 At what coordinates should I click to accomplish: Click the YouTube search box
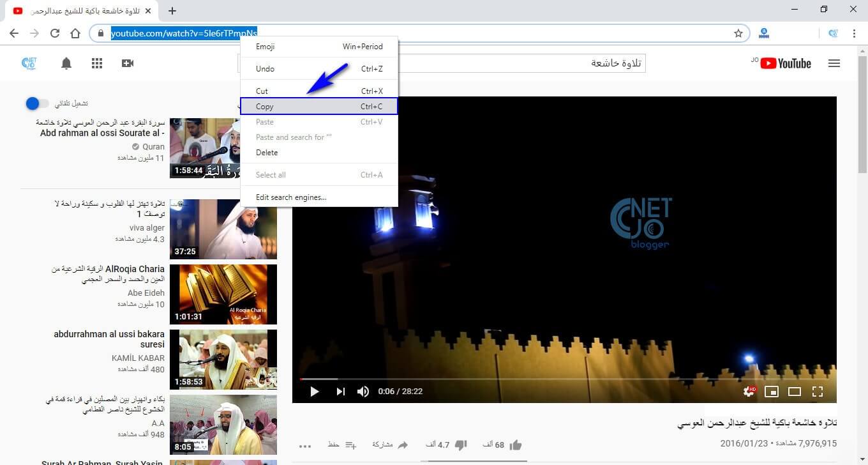442,63
